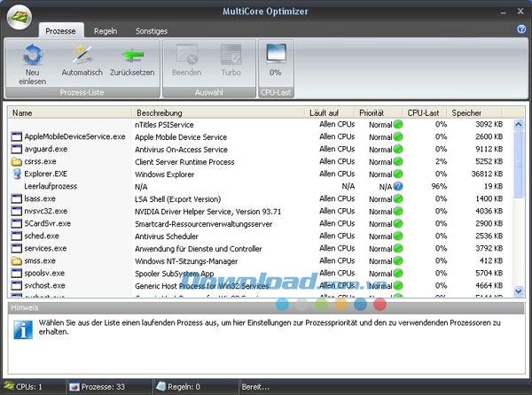Sort by CPU-Last column header
532x395 pixels.
tap(425, 113)
